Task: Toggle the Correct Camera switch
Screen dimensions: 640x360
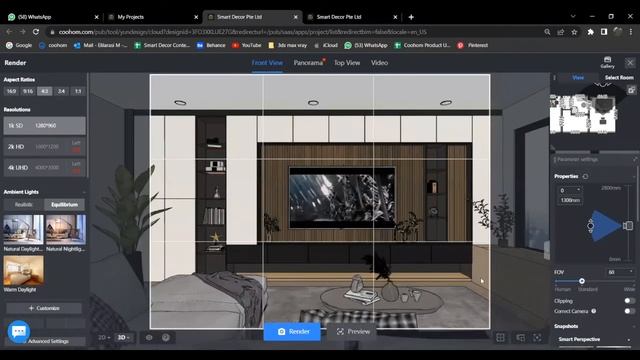Action: [629, 311]
